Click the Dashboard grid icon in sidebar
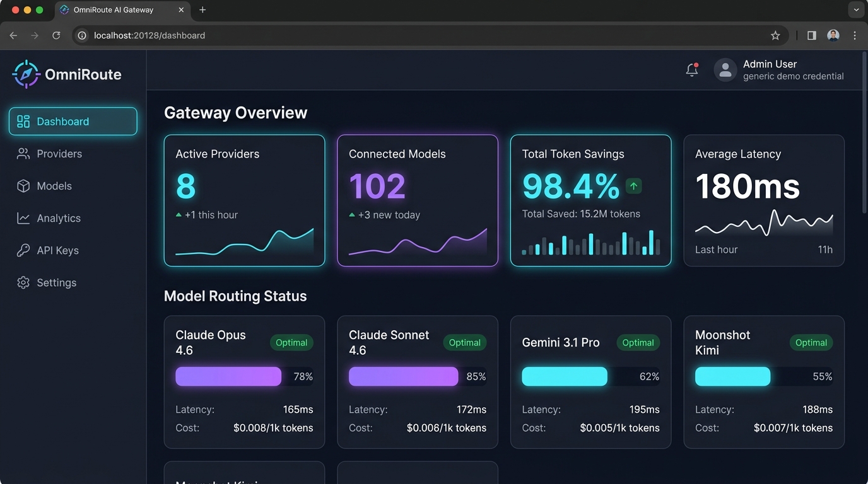Image resolution: width=868 pixels, height=484 pixels. [x=23, y=122]
